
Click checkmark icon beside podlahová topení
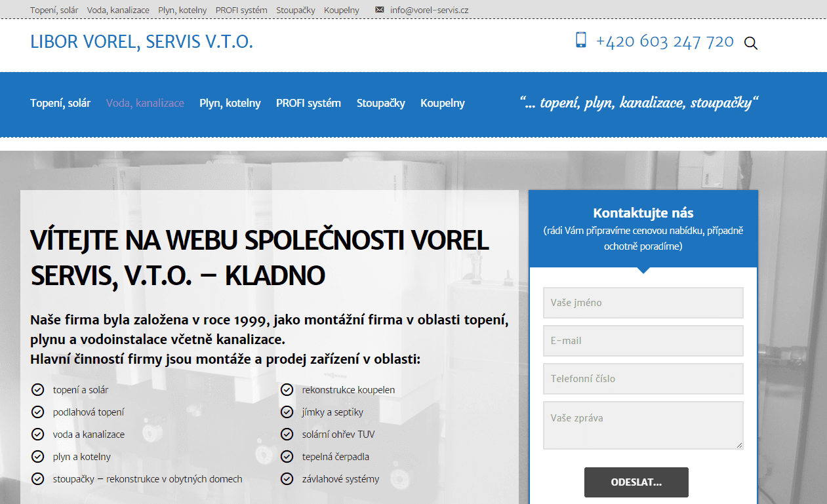37,412
